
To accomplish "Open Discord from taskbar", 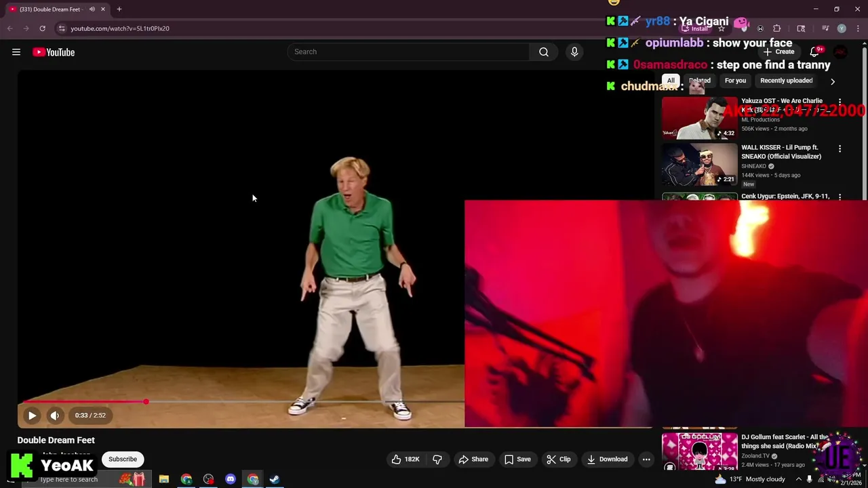I will 231,479.
